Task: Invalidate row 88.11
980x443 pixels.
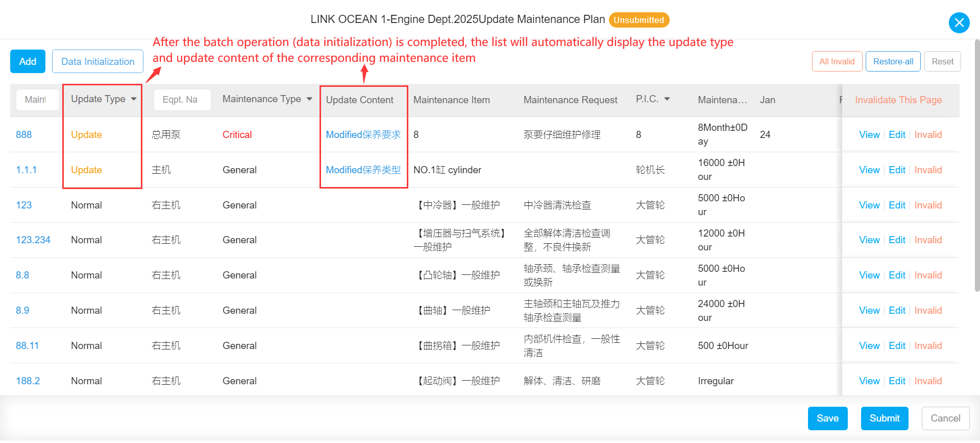Action: coord(928,346)
